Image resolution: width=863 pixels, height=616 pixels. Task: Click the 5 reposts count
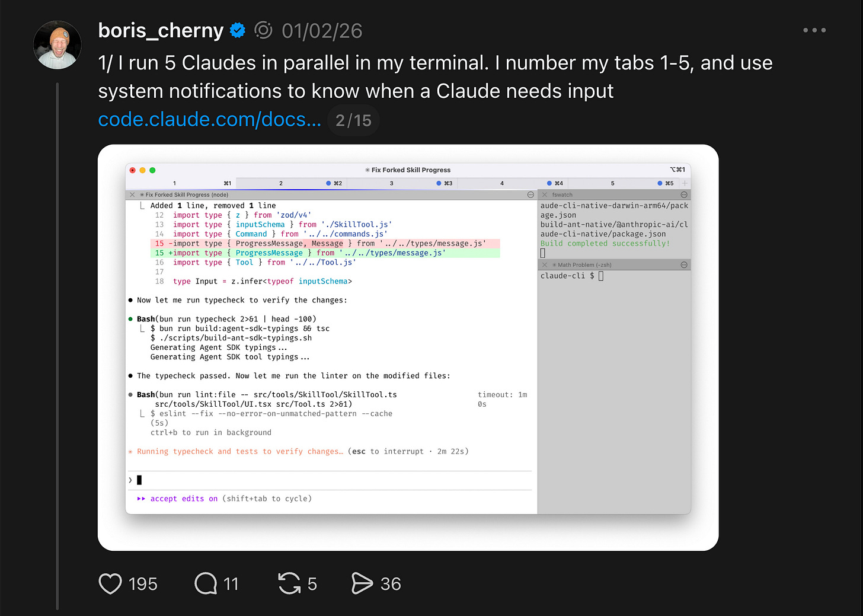(x=312, y=584)
